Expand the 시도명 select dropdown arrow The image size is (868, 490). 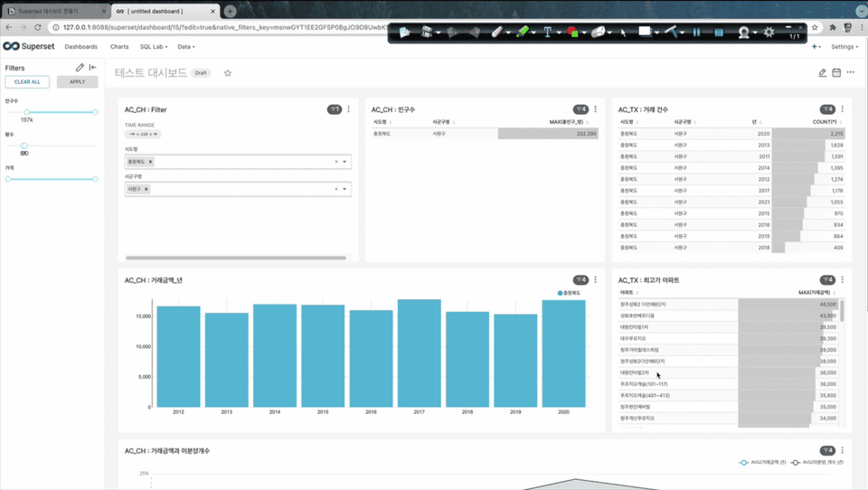tap(344, 162)
